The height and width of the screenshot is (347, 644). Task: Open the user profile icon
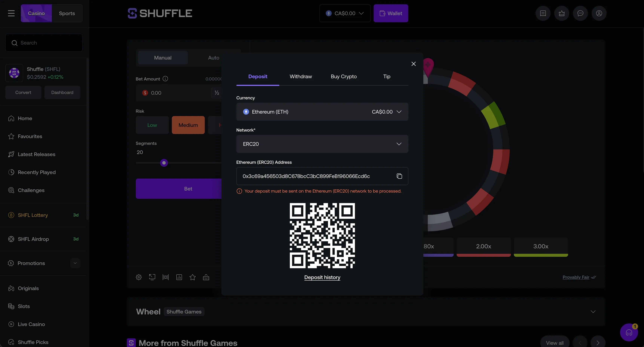tap(599, 13)
